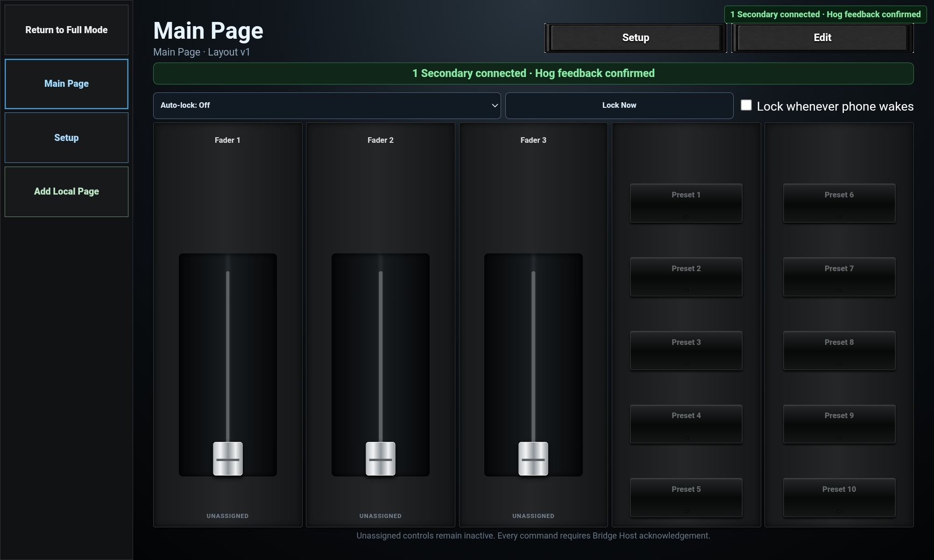Screen dimensions: 934x560
Task: Click the Fader 1 slider handle
Action: click(228, 459)
